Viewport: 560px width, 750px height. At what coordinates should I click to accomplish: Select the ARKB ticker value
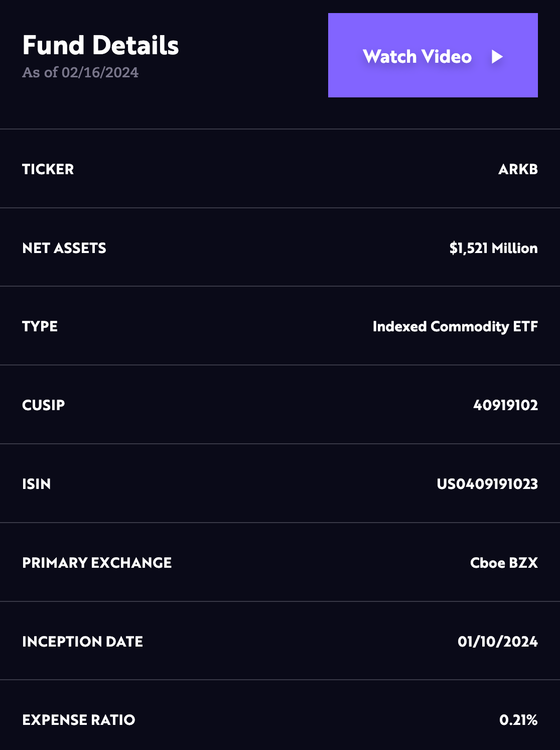[518, 169]
